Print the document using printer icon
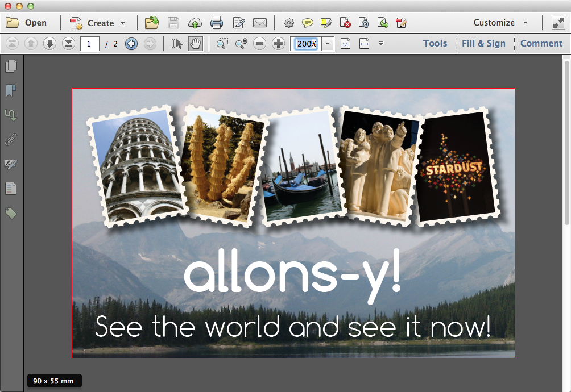 point(217,23)
